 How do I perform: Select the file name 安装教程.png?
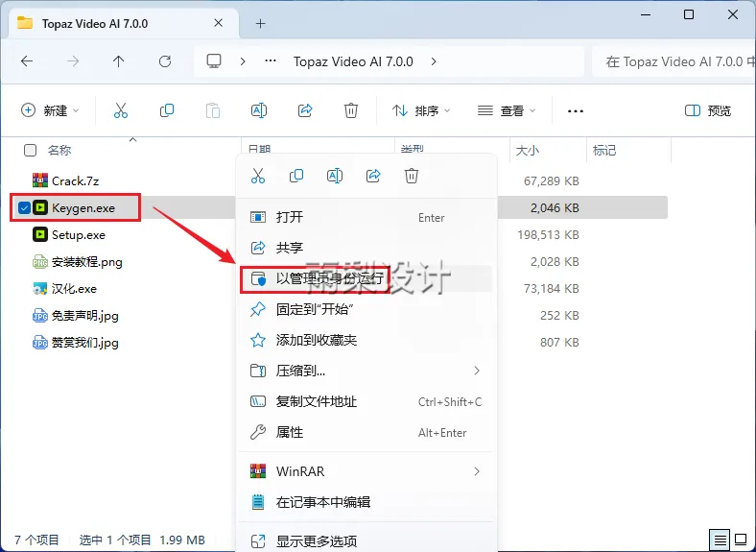[86, 262]
